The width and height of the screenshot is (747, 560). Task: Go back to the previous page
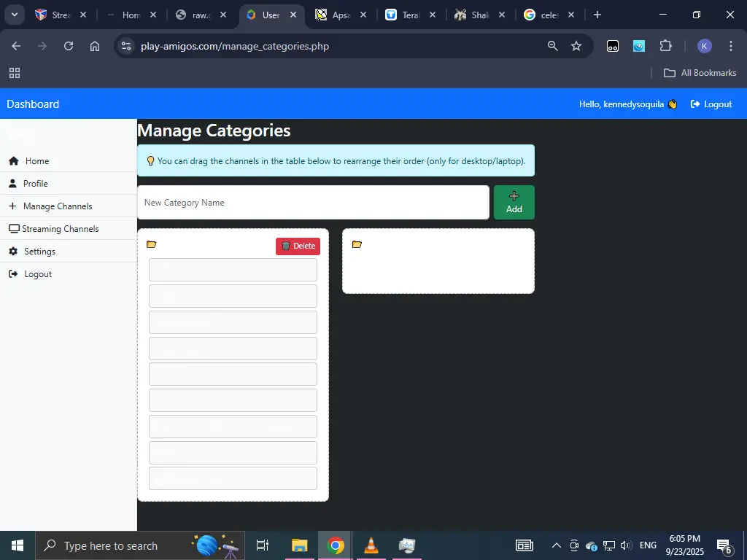pos(16,46)
